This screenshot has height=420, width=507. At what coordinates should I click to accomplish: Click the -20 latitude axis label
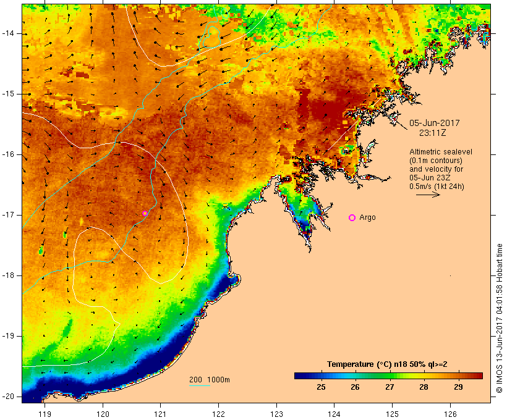coord(8,397)
